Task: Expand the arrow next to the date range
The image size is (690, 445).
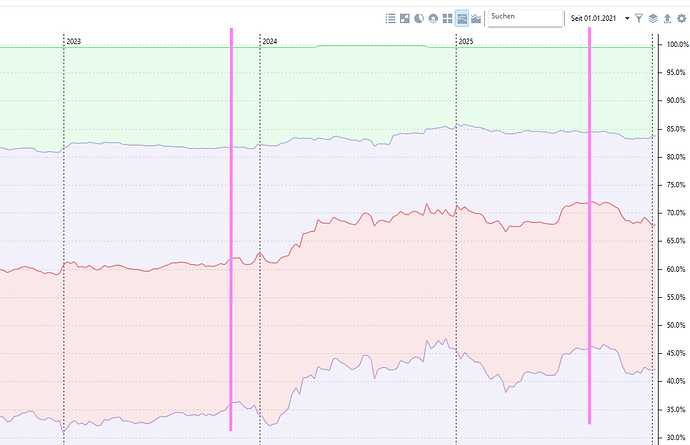Action: [x=627, y=18]
